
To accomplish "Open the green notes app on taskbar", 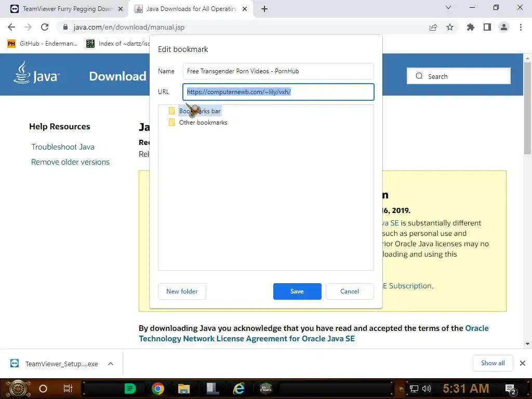I will 130,389.
